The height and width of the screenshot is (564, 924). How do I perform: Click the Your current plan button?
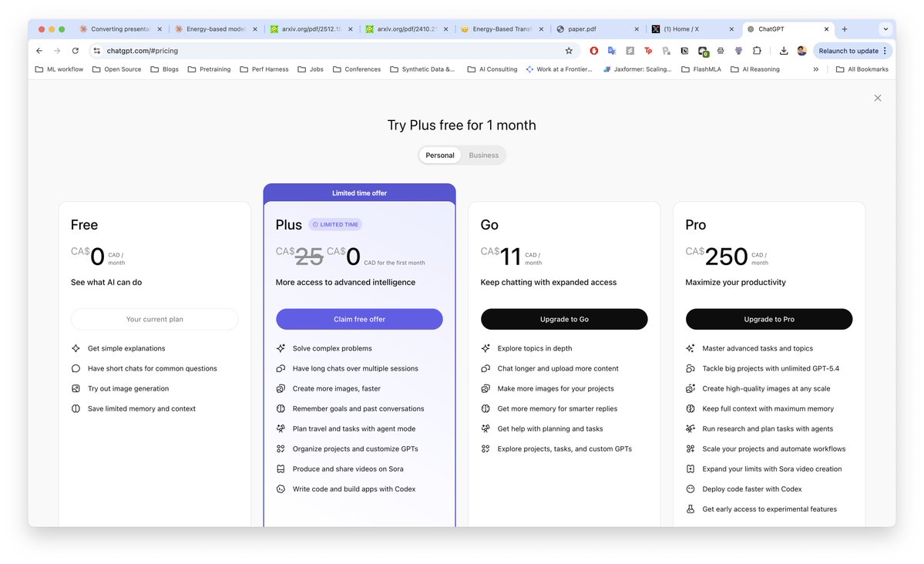click(154, 320)
